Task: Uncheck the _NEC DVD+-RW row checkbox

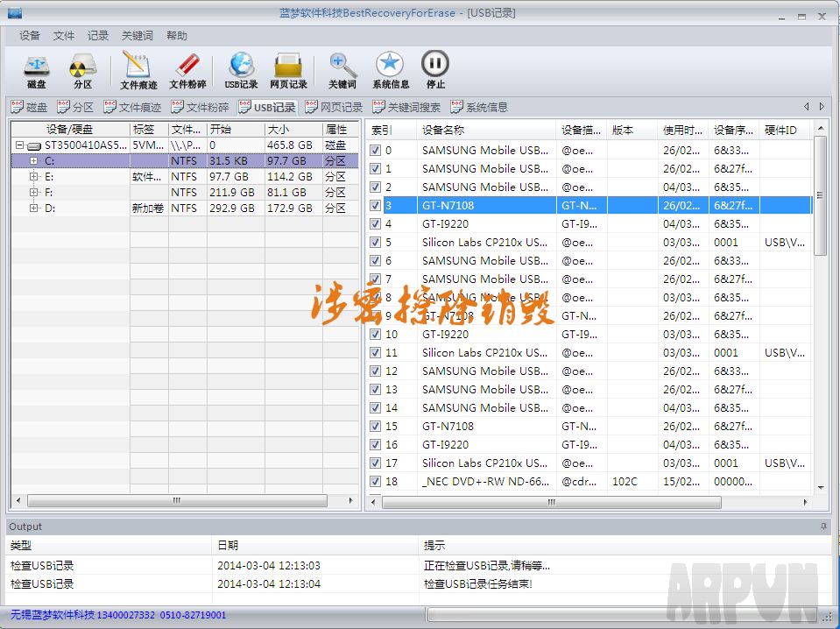Action: (376, 481)
